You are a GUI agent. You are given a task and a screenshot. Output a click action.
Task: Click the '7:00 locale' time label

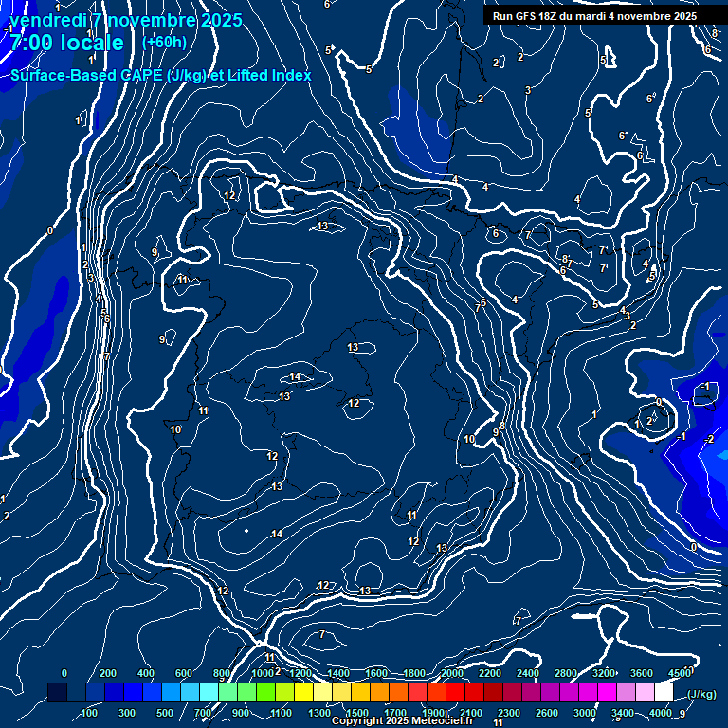click(67, 43)
